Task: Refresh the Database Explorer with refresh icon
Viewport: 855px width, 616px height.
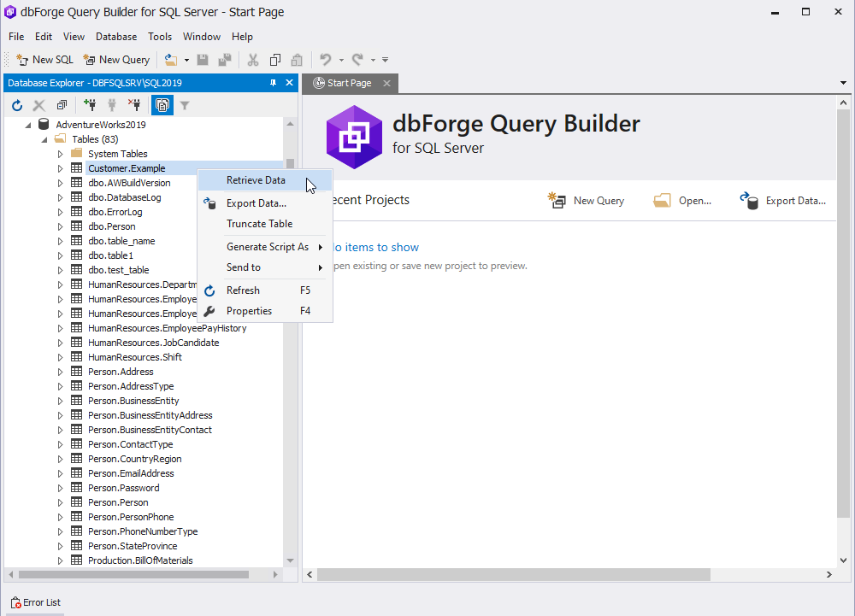Action: click(17, 105)
